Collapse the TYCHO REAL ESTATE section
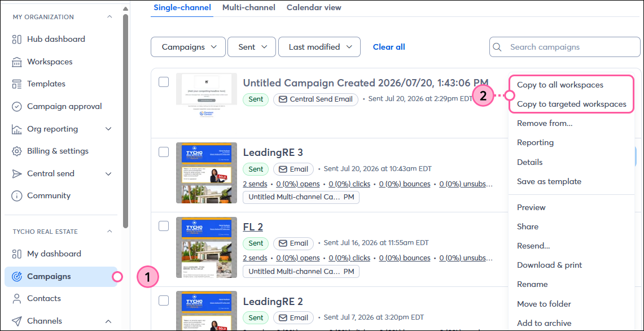644x331 pixels. [109, 232]
